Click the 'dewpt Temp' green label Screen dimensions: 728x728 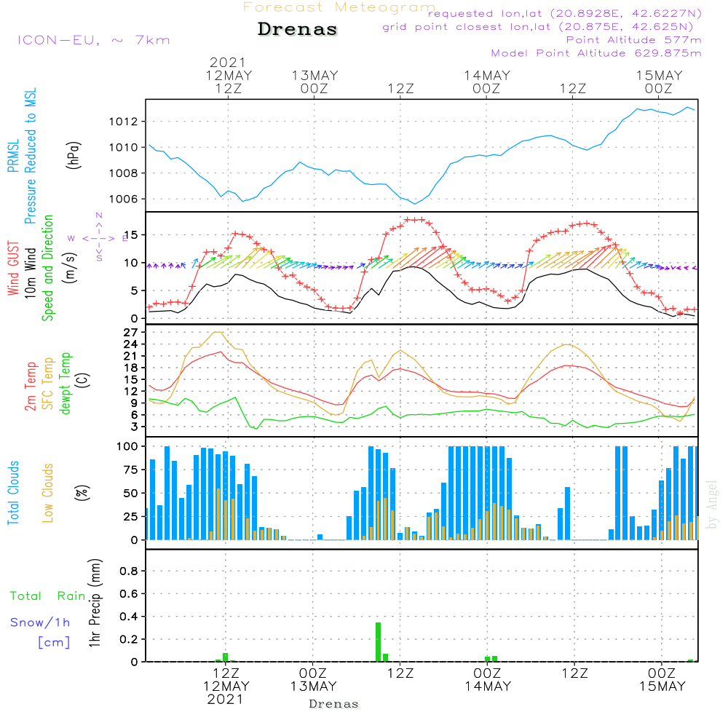coord(65,383)
